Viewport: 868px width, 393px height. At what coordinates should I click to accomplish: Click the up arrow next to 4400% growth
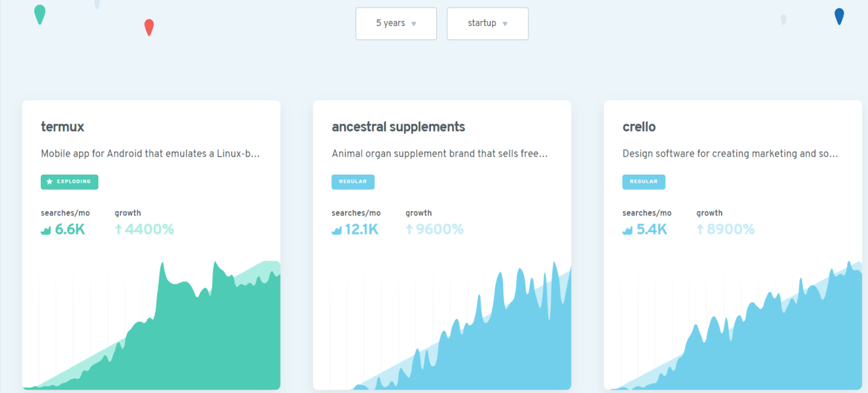pyautogui.click(x=118, y=230)
